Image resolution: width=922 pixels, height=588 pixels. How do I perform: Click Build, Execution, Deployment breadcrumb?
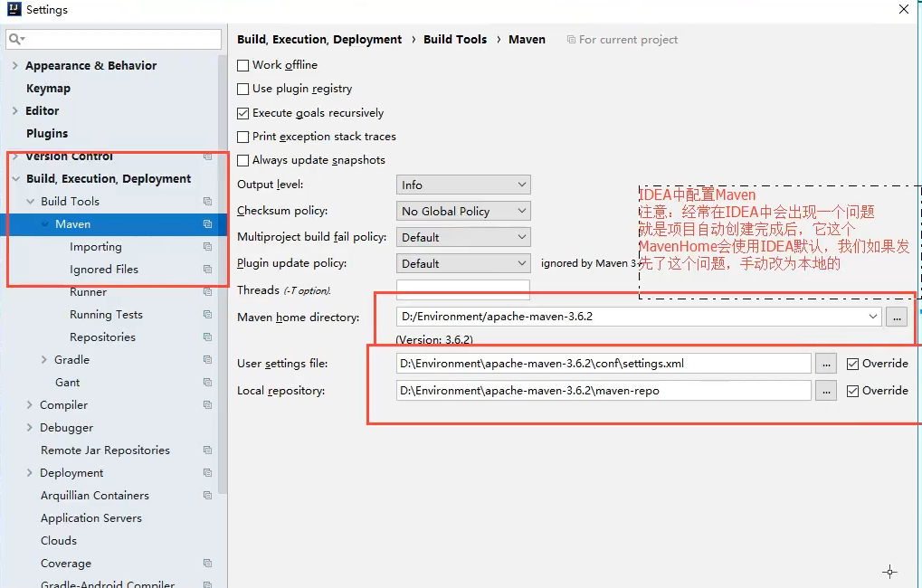coord(319,40)
